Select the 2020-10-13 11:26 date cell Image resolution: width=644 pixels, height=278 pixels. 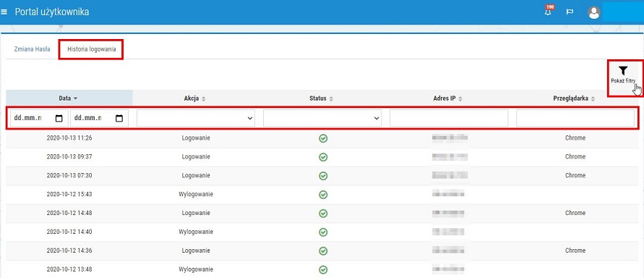(x=69, y=138)
